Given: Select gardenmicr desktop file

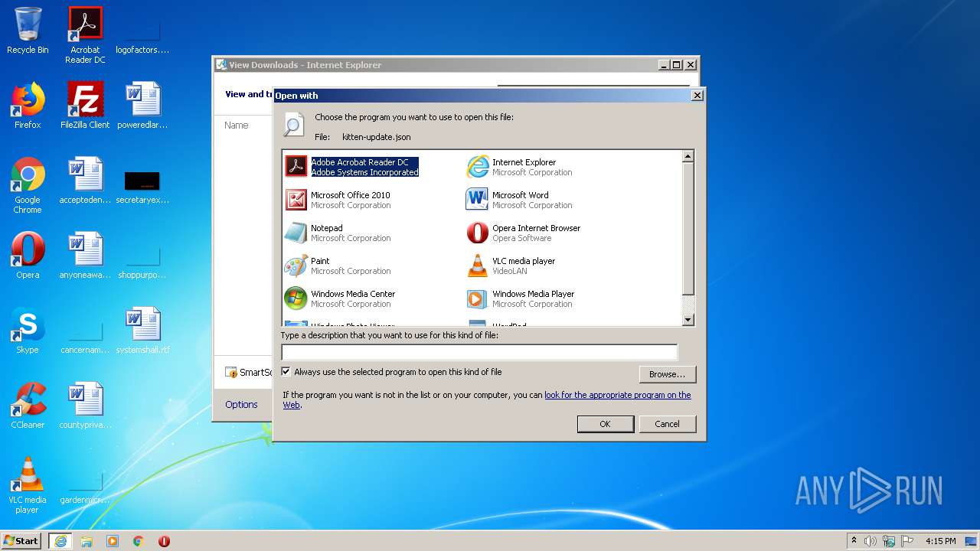Looking at the screenshot, I should 85,487.
